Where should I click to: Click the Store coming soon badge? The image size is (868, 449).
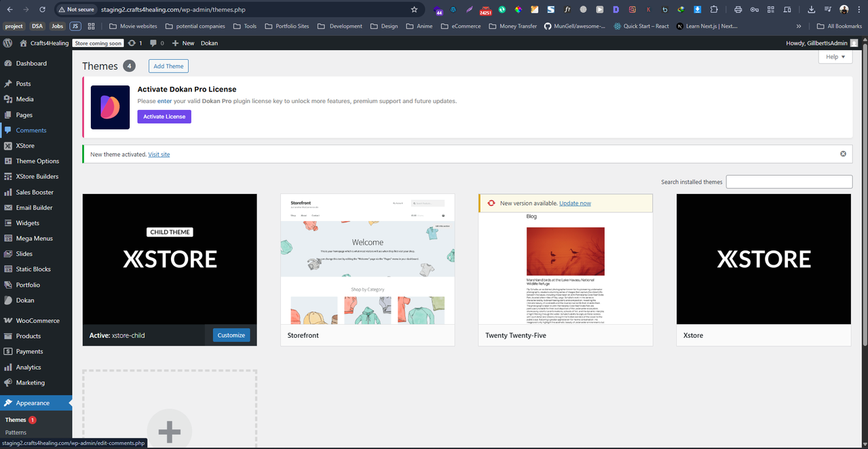coord(98,43)
